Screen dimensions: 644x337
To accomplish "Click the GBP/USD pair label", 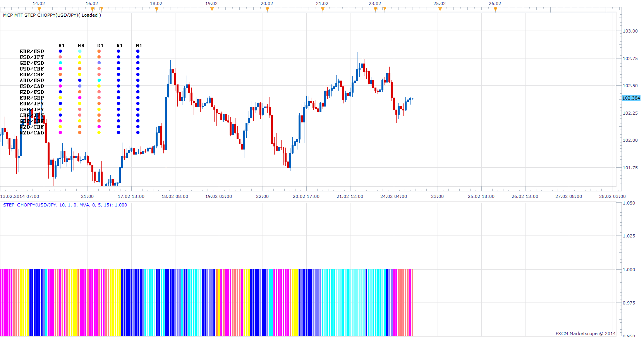I will point(32,63).
